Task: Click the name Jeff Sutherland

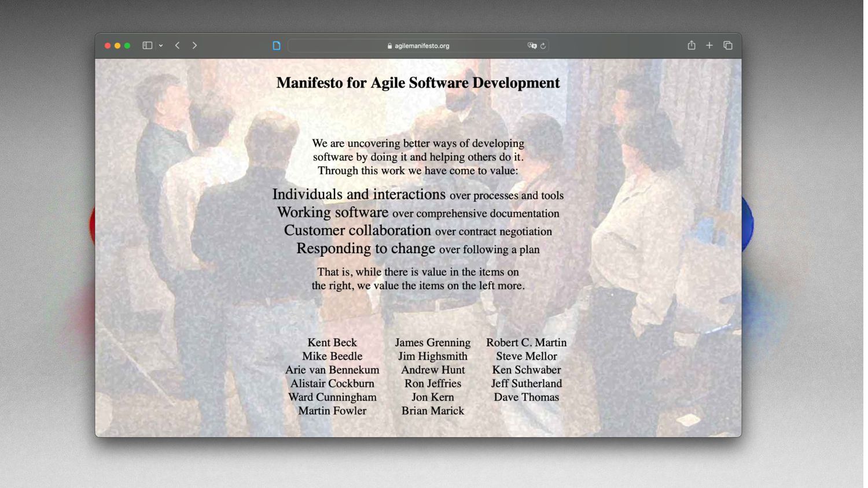Action: tap(527, 383)
